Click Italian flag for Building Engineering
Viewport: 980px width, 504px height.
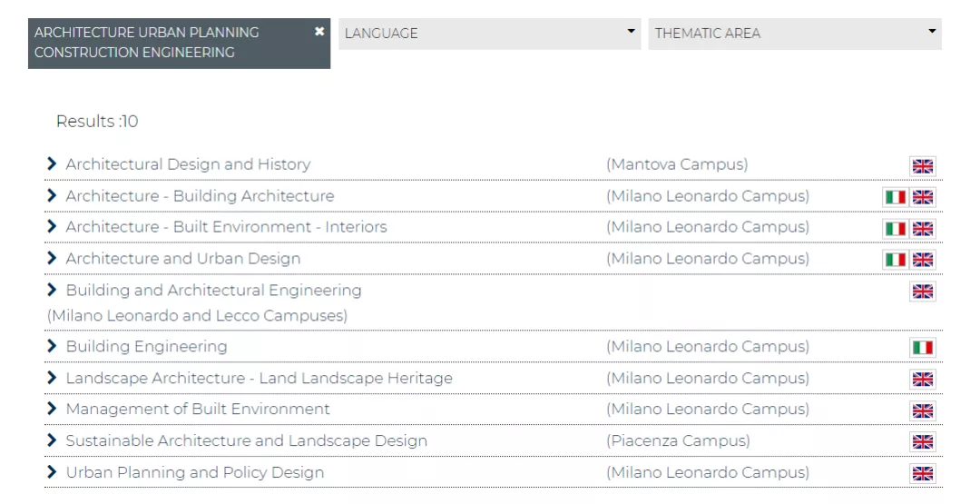pyautogui.click(x=922, y=348)
